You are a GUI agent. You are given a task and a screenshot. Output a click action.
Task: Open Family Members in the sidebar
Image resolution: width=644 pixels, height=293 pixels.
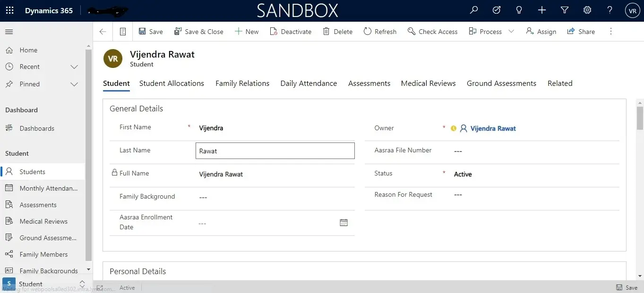pos(43,254)
